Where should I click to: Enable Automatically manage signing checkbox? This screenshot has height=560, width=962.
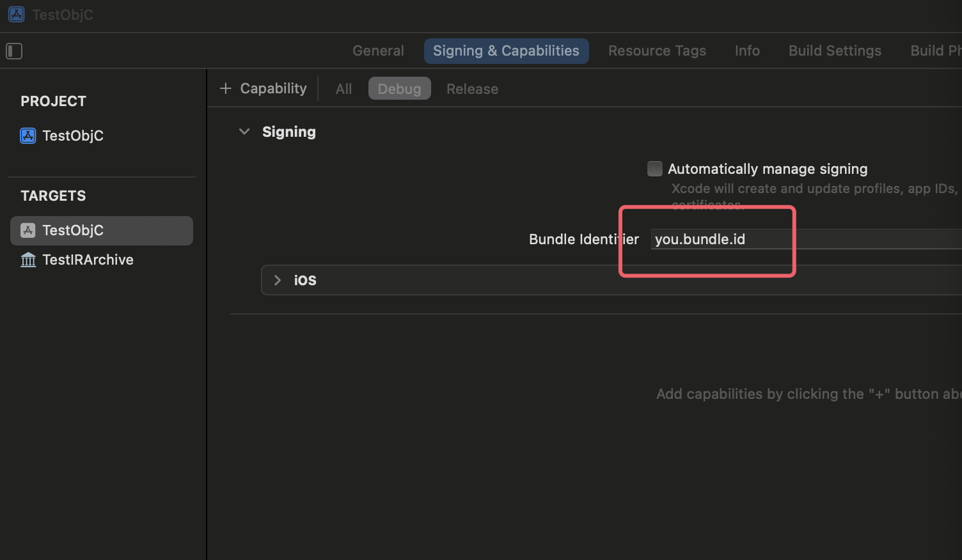tap(655, 169)
